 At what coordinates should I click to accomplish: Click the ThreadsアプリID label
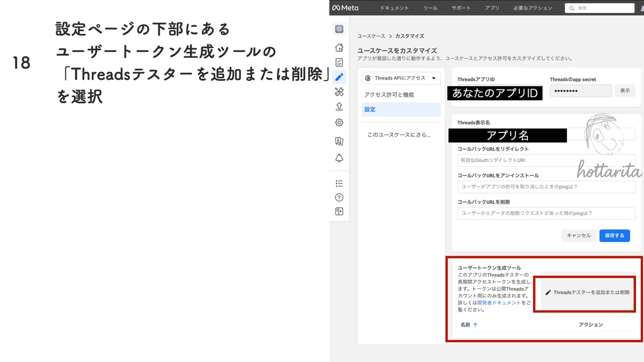475,79
